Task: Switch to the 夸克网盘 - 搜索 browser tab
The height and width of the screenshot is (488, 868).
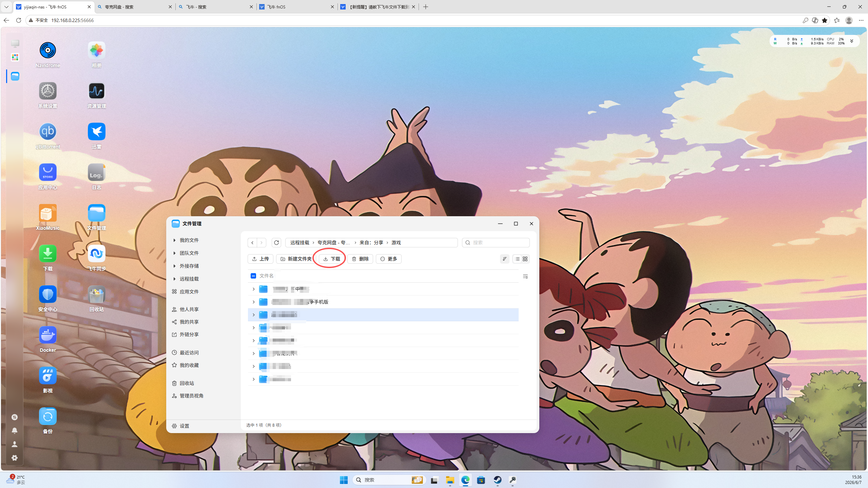Action: click(135, 7)
